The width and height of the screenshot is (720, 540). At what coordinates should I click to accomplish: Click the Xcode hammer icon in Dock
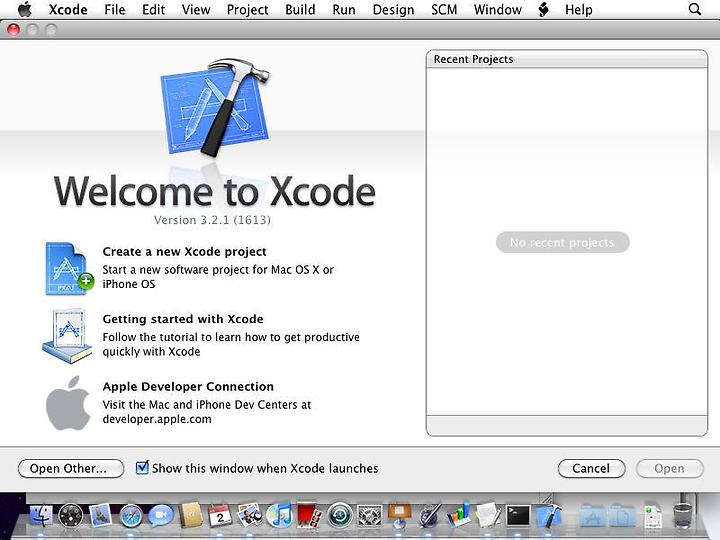(x=548, y=515)
